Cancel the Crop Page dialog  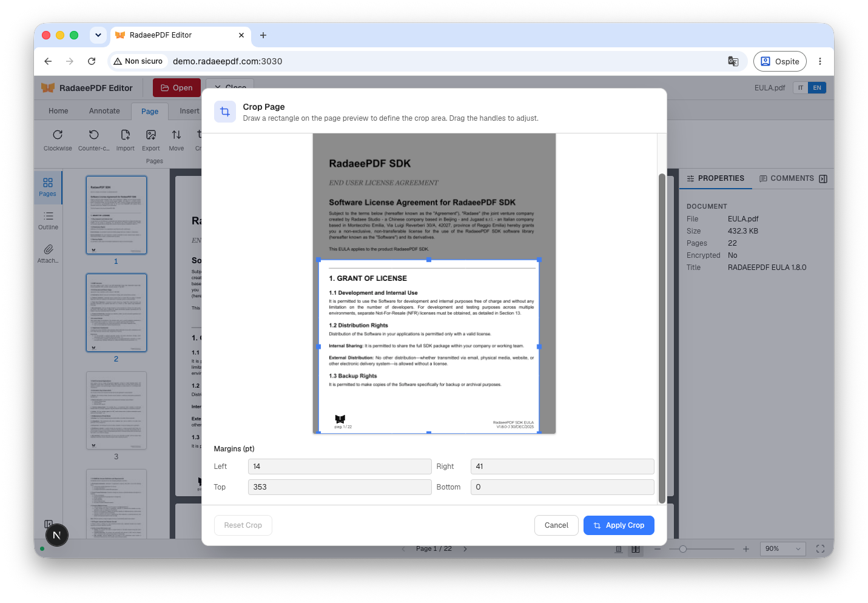(556, 525)
